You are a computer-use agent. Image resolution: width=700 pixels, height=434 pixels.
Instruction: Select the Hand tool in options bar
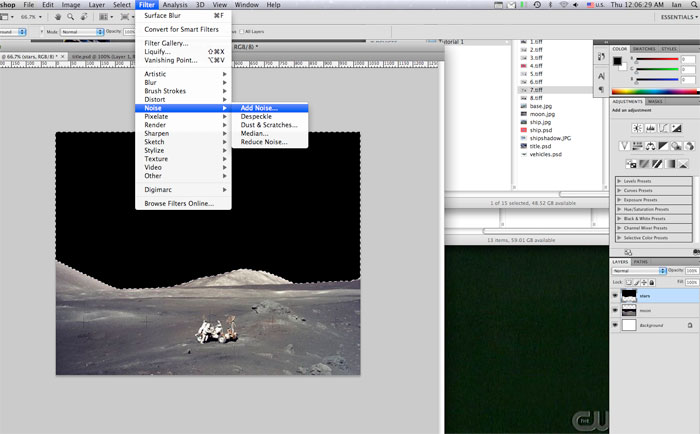click(59, 17)
